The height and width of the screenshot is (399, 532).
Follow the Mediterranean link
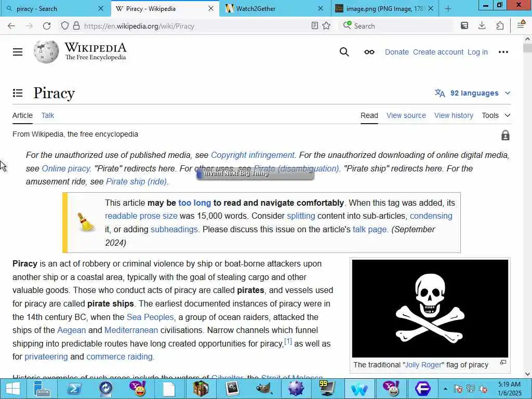131,330
